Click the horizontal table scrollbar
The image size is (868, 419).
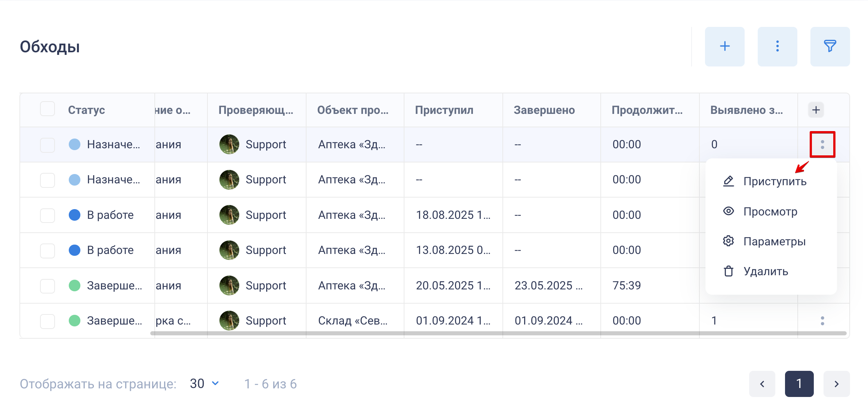(x=498, y=333)
